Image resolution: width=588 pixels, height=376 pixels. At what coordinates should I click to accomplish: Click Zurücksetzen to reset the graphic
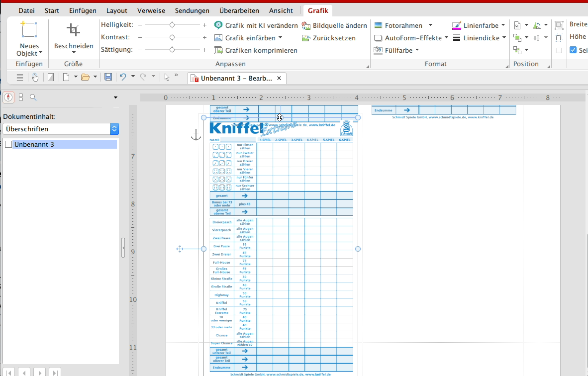[329, 38]
